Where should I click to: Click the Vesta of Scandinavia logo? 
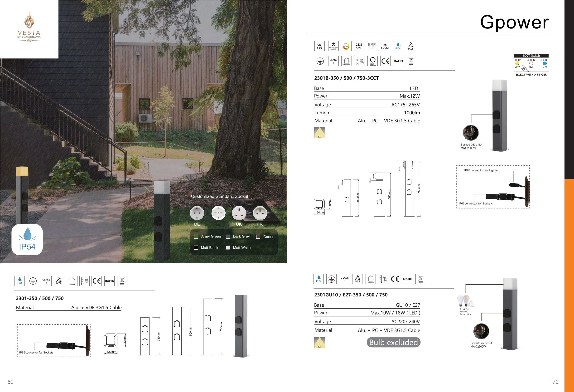[x=29, y=28]
